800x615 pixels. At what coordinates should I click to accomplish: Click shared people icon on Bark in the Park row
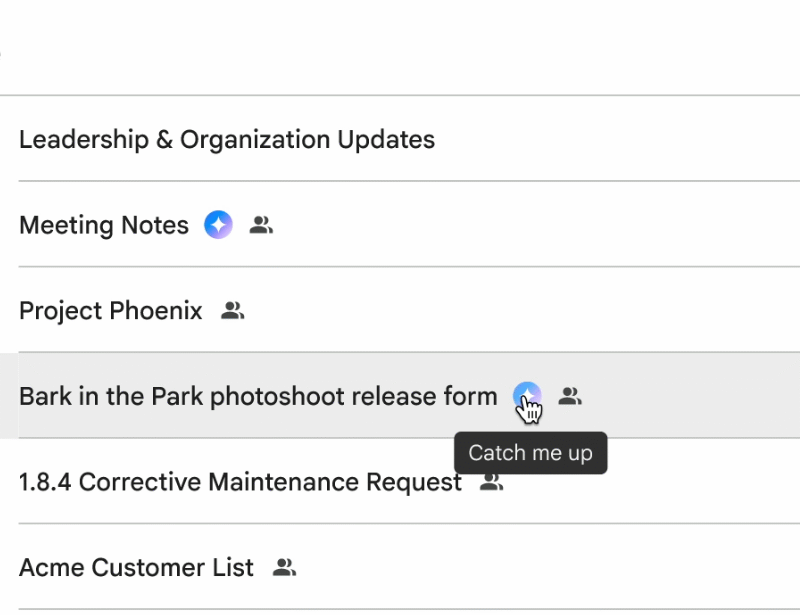point(570,396)
